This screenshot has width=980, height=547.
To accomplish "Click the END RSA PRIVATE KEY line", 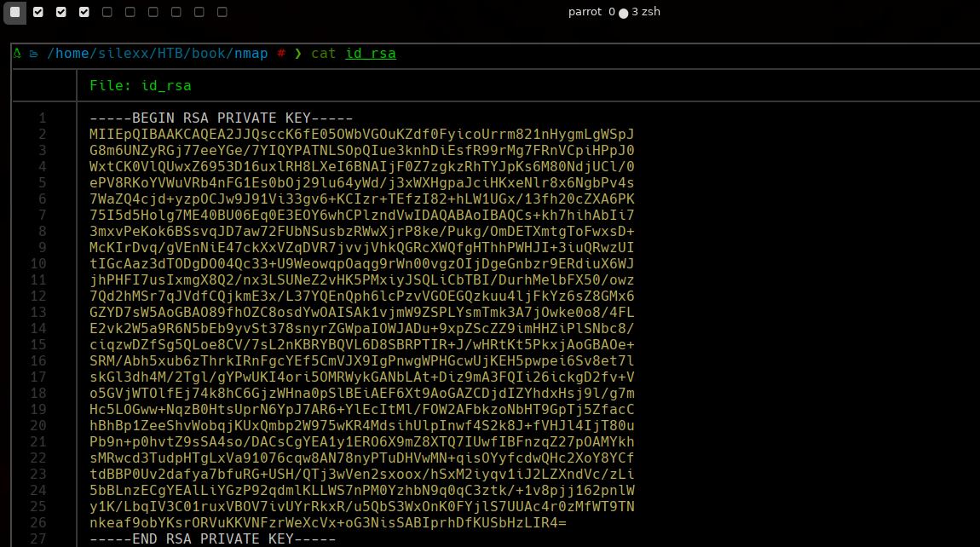I will tap(212, 538).
